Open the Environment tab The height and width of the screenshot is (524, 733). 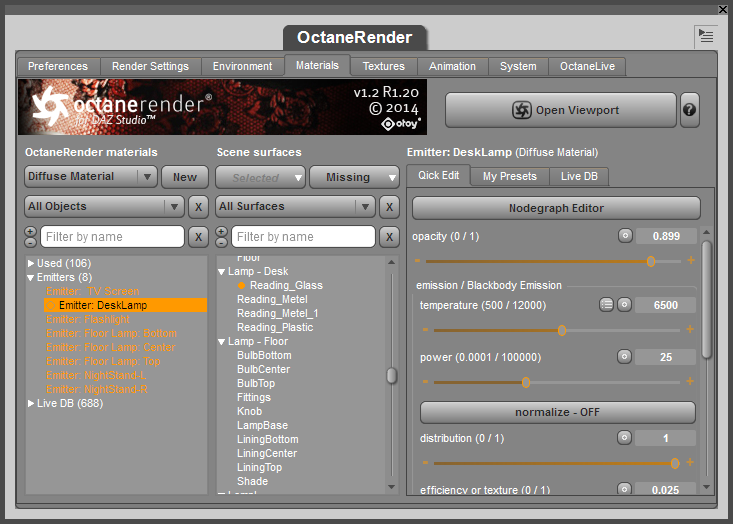pos(243,66)
